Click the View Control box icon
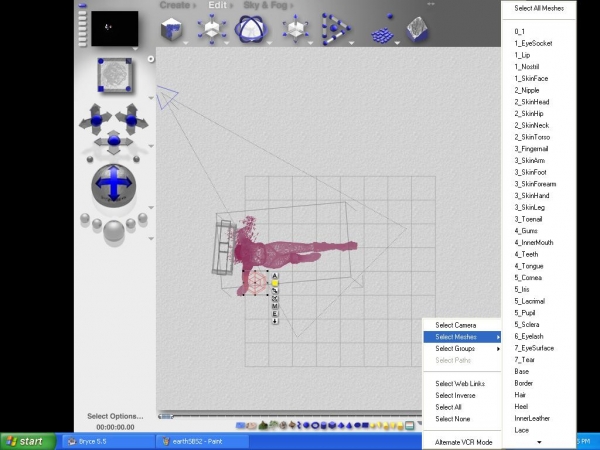This screenshot has height=450, width=600. click(114, 75)
